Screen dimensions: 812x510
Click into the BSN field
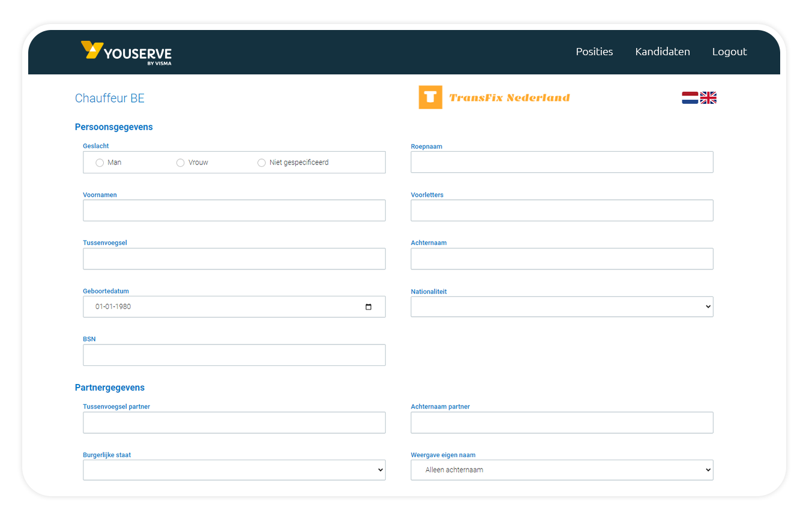pos(234,355)
